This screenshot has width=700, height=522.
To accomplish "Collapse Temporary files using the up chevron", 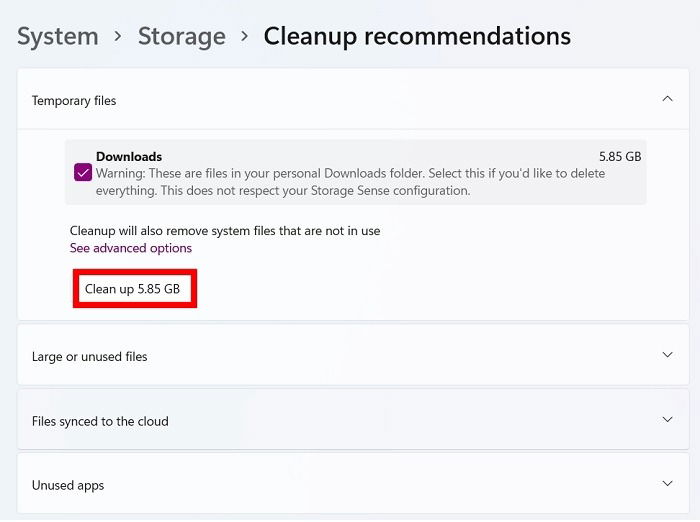I will click(x=667, y=99).
